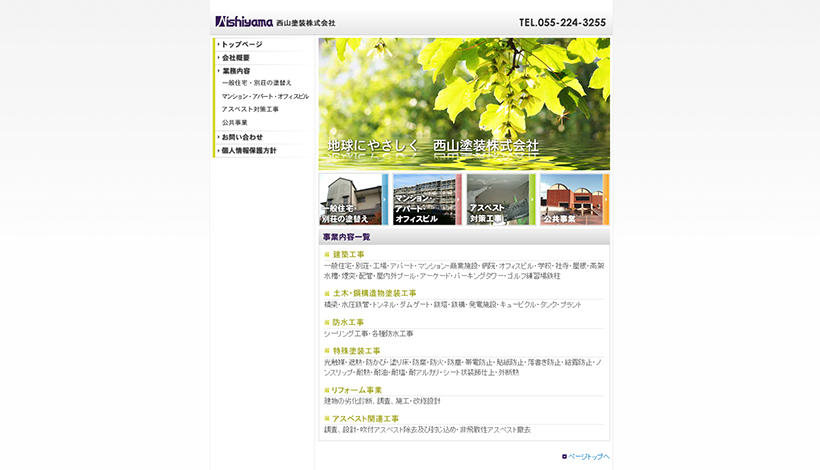This screenshot has height=470, width=820.
Task: Click the 建物の劣化診断 description text
Action: (382, 401)
